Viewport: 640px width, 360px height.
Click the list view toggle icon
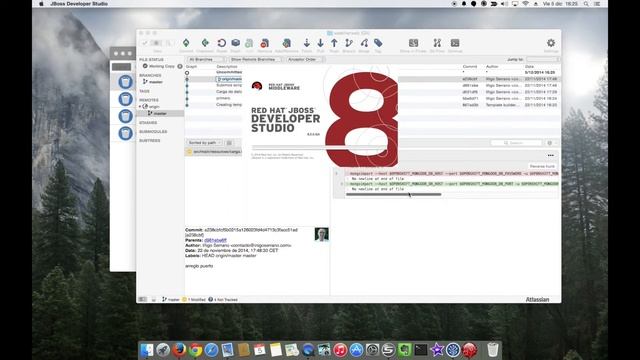point(229,143)
